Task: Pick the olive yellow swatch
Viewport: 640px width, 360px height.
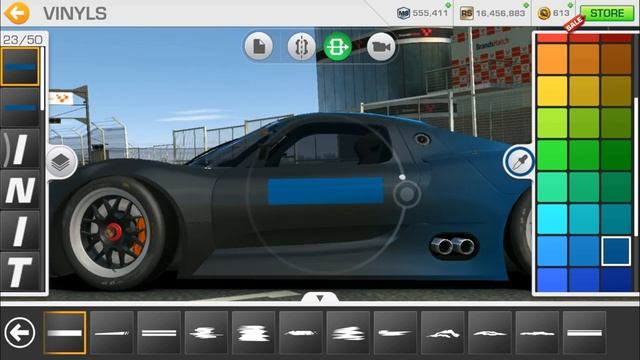Action: pos(616,91)
